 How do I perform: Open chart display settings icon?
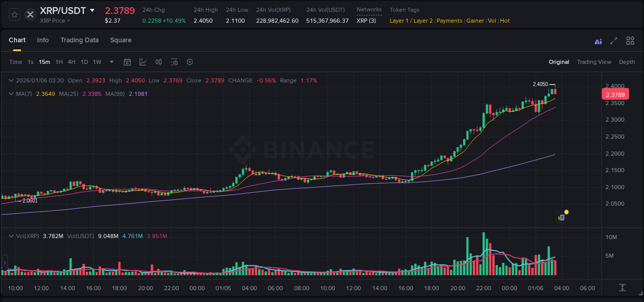click(x=174, y=62)
